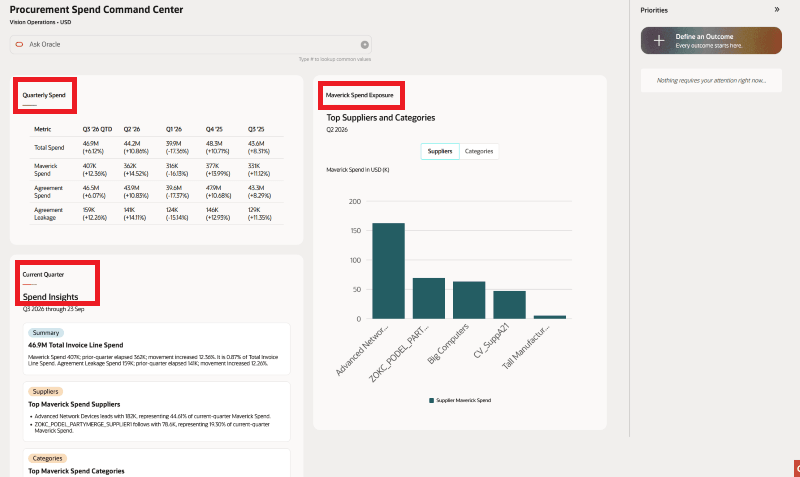Click the 48.3M Total Spend cell
Image resolution: width=800 pixels, height=477 pixels.
218,147
